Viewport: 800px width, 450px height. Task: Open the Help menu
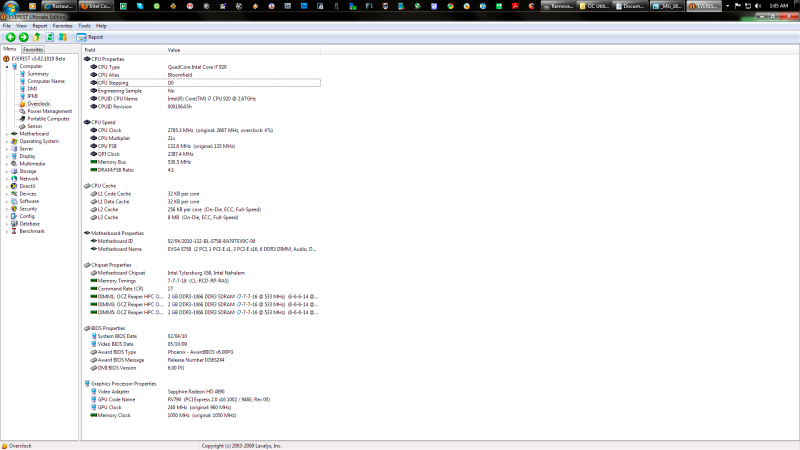click(x=101, y=26)
